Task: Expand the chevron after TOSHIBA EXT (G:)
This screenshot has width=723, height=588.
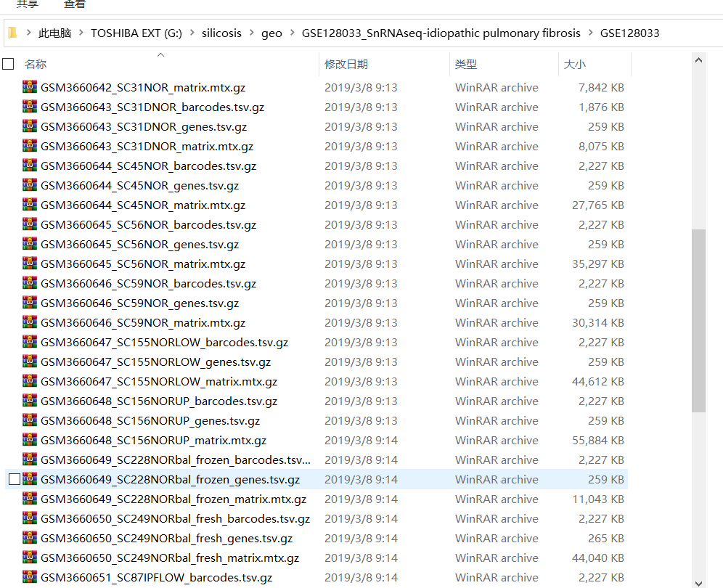Action: coord(192,33)
